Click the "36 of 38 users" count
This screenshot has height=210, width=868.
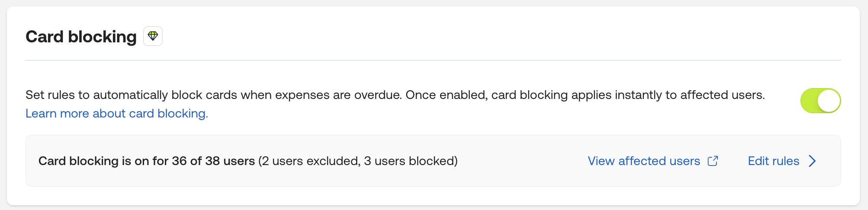[213, 161]
